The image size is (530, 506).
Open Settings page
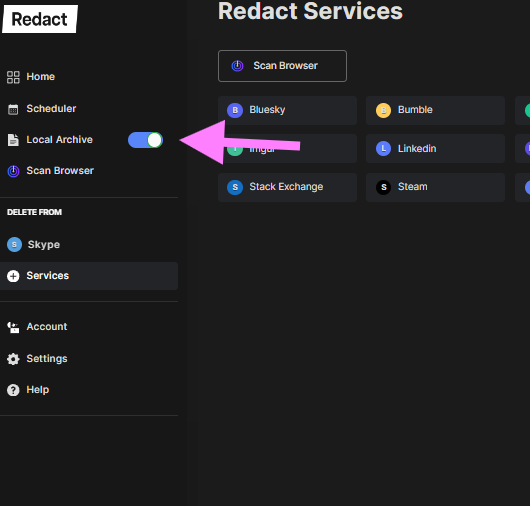tap(47, 358)
